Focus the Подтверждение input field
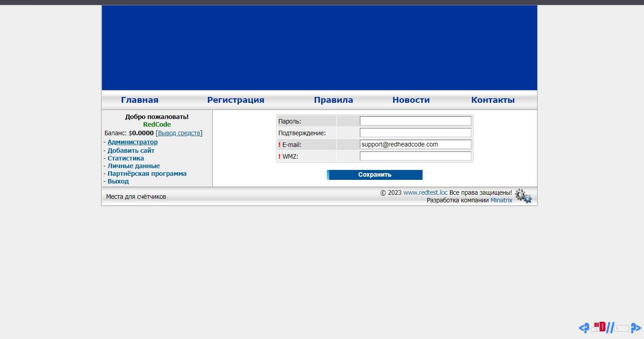 tap(415, 133)
